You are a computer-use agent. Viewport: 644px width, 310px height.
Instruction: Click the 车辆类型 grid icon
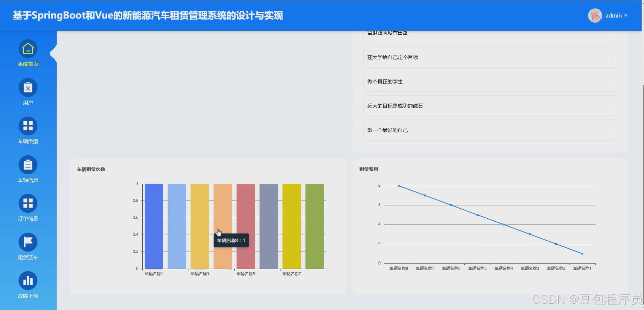click(28, 126)
